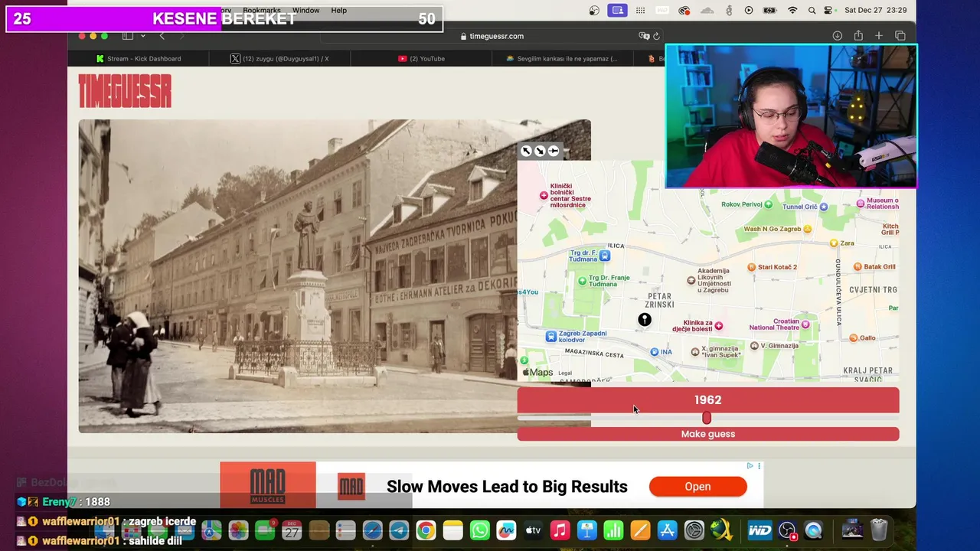Viewport: 980px width, 551px height.
Task: Open Numbers from the Dock
Action: click(614, 530)
